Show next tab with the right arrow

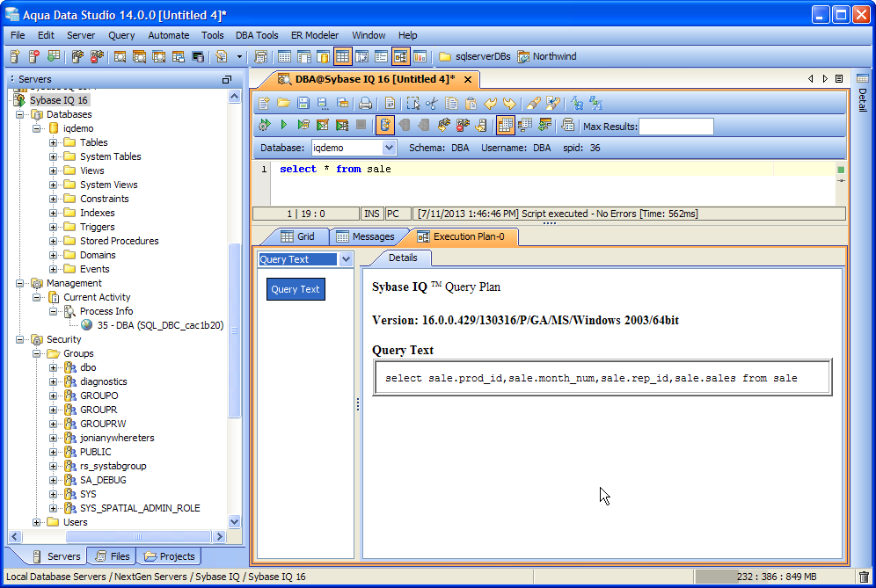tap(825, 79)
